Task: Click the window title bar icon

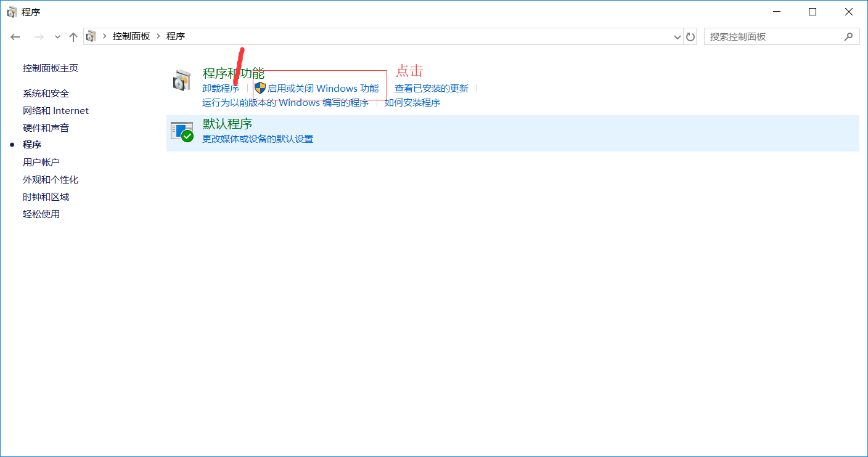Action: pyautogui.click(x=12, y=12)
